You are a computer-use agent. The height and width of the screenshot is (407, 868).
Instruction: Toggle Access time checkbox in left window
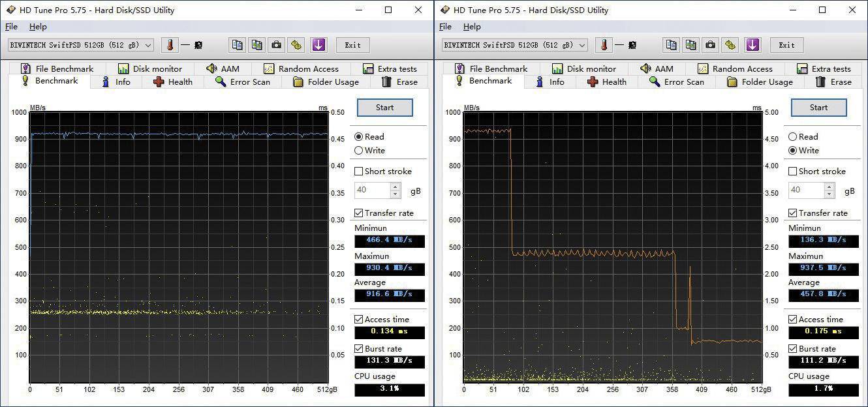tap(358, 320)
